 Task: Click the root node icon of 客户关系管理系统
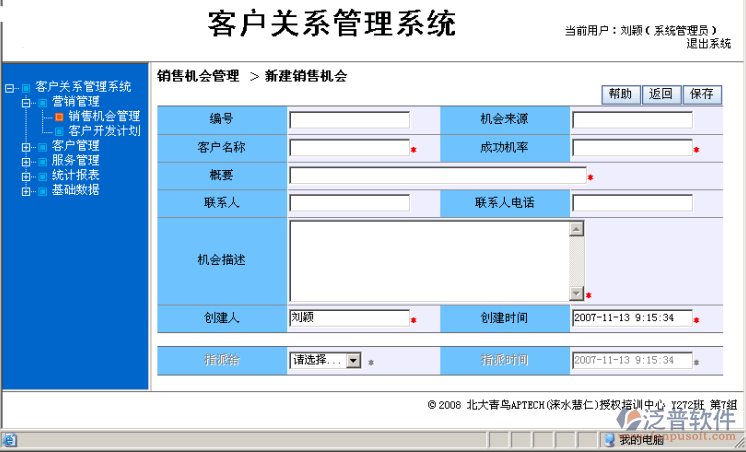[x=25, y=87]
